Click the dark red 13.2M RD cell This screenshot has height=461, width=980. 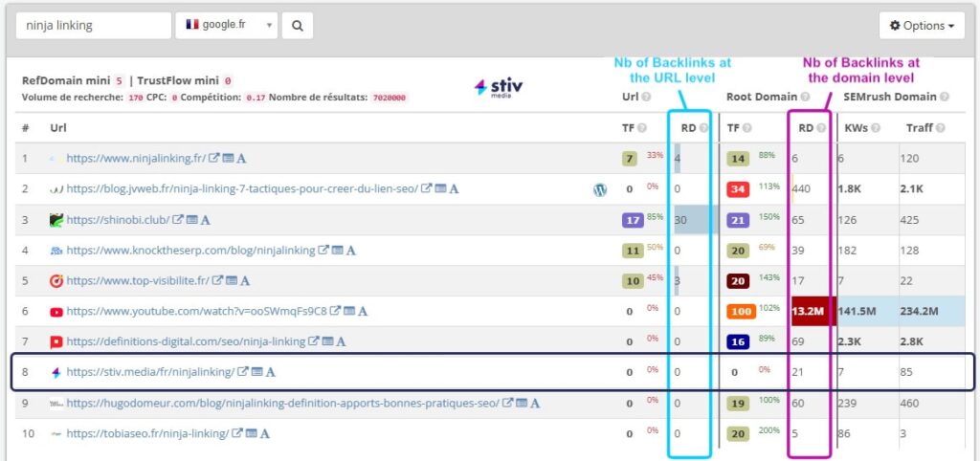(x=809, y=312)
